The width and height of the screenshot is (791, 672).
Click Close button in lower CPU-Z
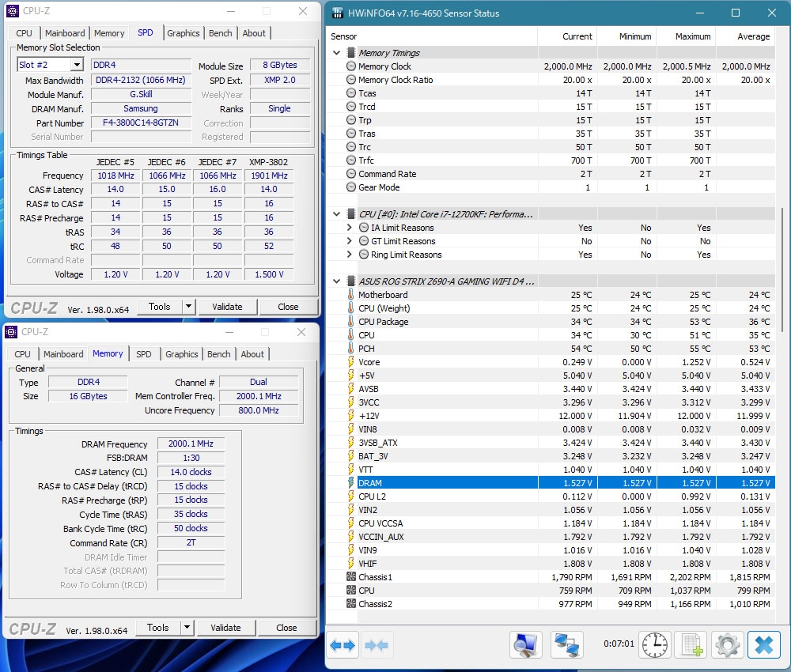286,628
